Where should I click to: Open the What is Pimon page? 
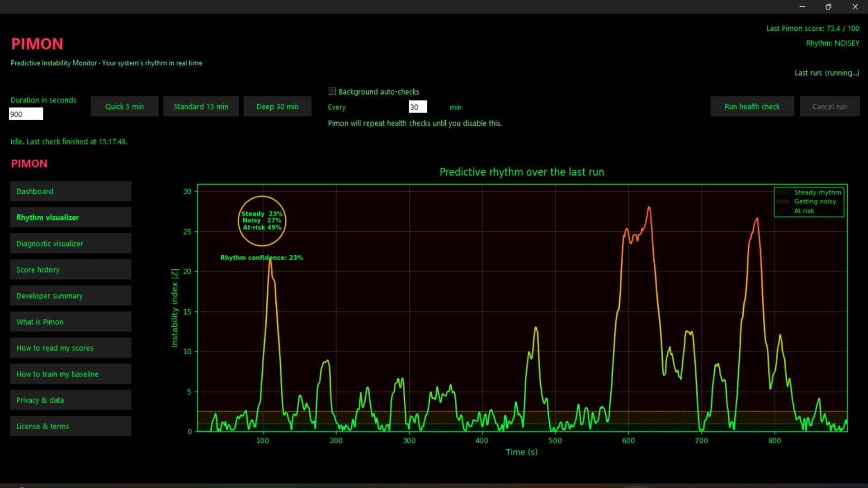pyautogui.click(x=70, y=322)
